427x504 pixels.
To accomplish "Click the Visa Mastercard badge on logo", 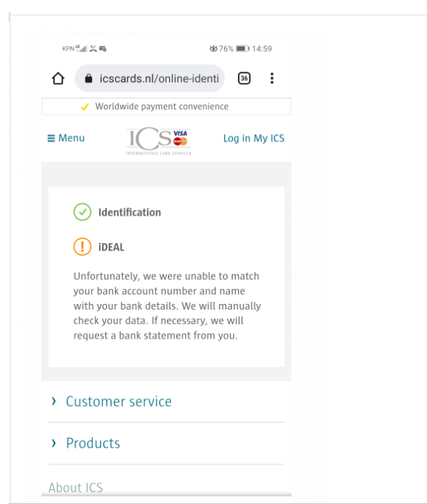I will pos(180,138).
